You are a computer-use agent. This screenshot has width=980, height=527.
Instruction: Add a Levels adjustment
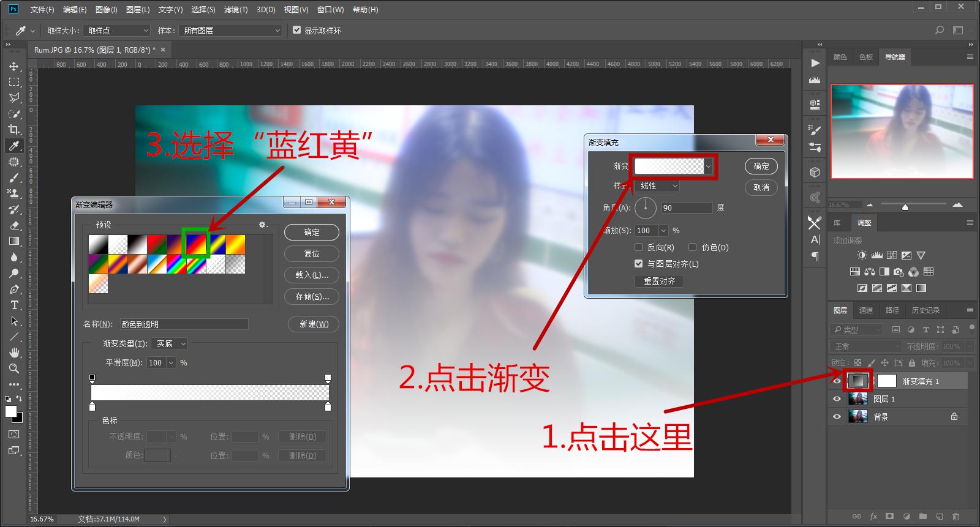click(876, 255)
